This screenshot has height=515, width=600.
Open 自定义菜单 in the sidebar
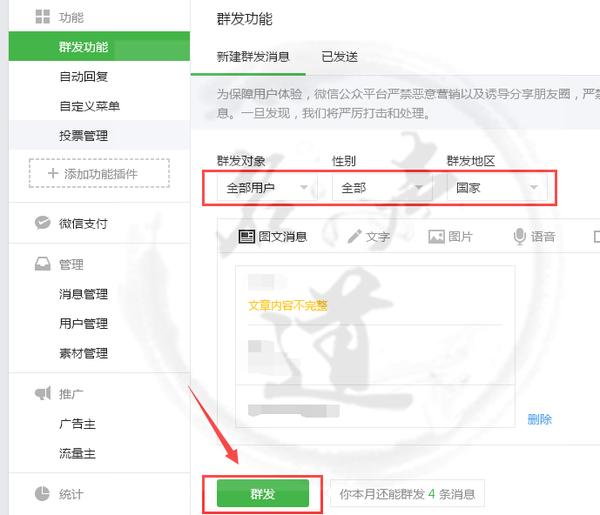tap(99, 106)
